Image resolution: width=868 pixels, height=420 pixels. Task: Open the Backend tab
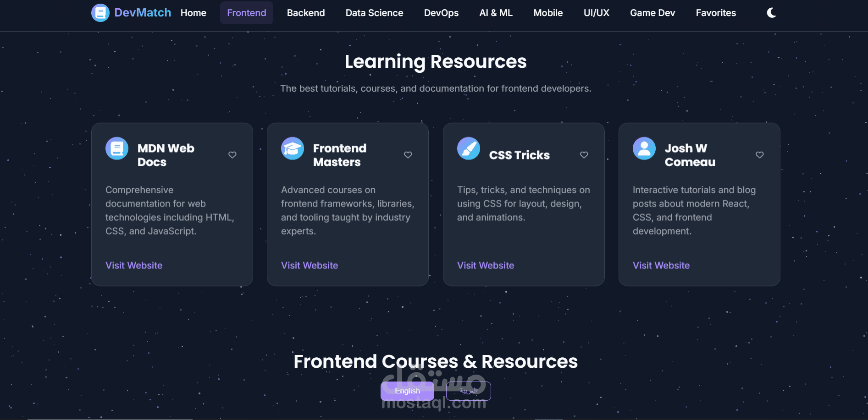click(x=306, y=13)
